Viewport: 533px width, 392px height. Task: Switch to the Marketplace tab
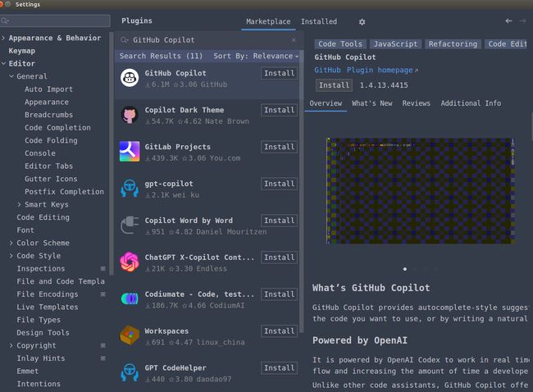tap(268, 21)
